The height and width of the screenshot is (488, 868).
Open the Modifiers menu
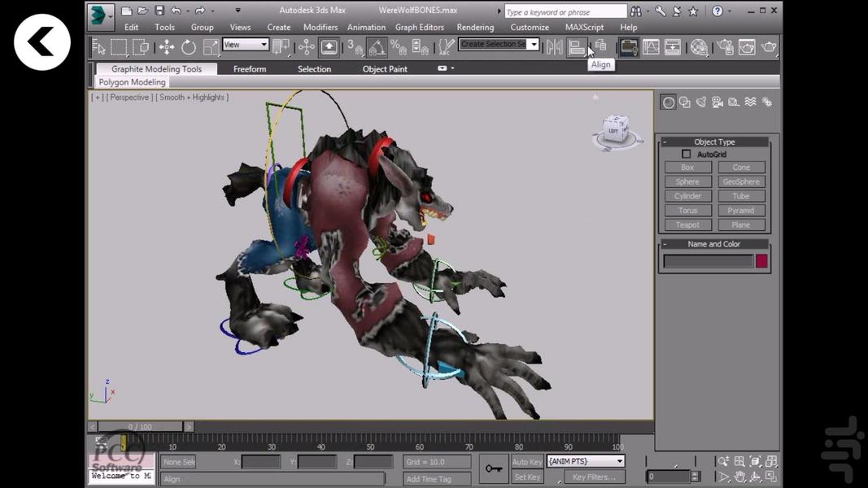(x=321, y=27)
